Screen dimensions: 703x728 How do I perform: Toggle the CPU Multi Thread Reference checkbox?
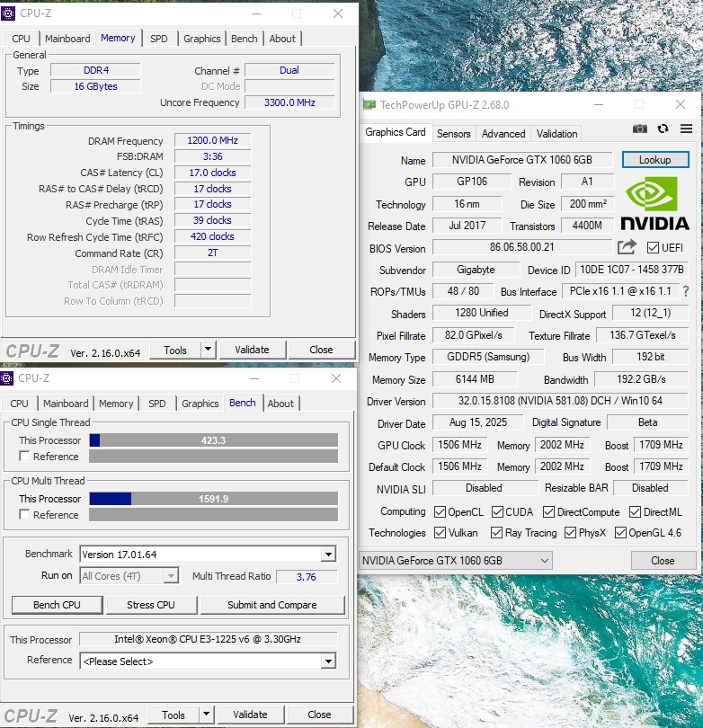coord(24,515)
